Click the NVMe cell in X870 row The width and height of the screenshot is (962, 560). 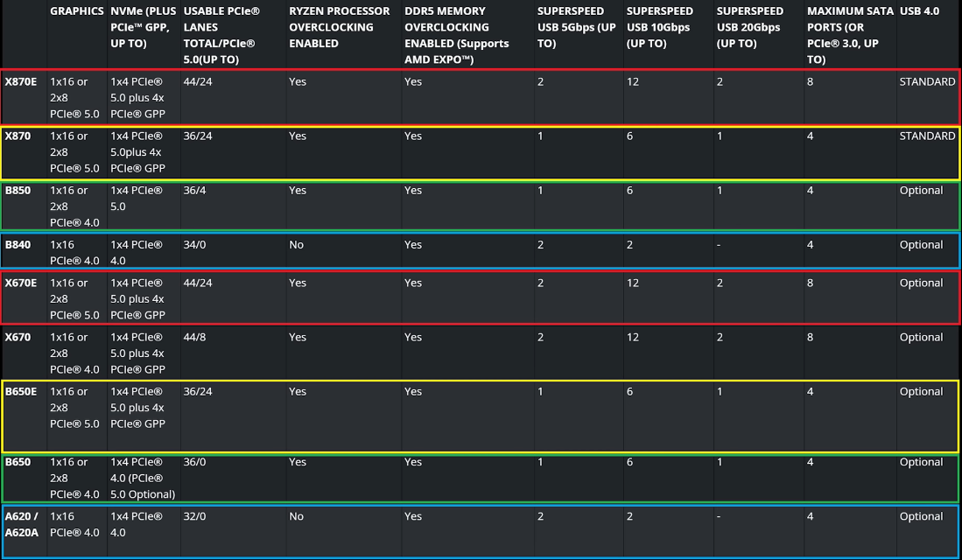point(138,152)
